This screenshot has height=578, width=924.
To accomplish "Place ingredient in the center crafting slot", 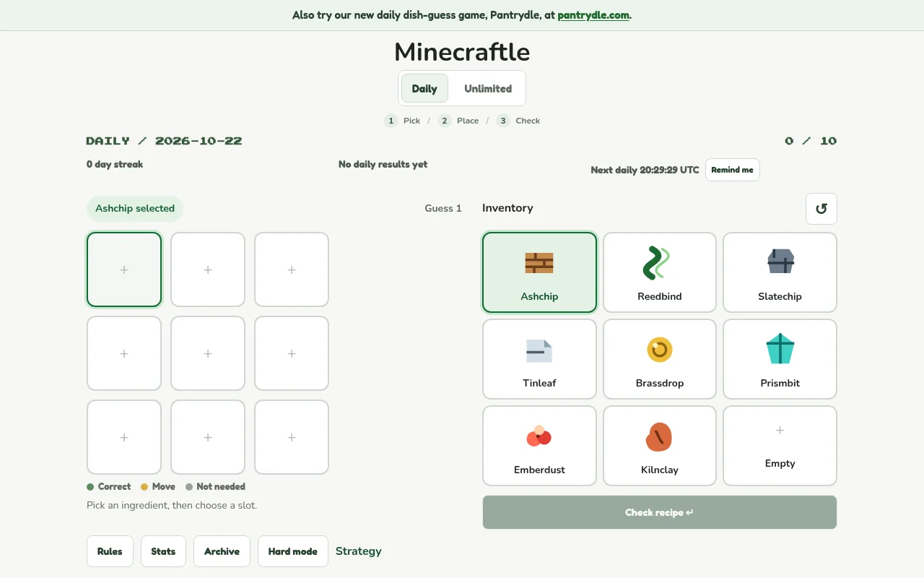I will tap(208, 353).
